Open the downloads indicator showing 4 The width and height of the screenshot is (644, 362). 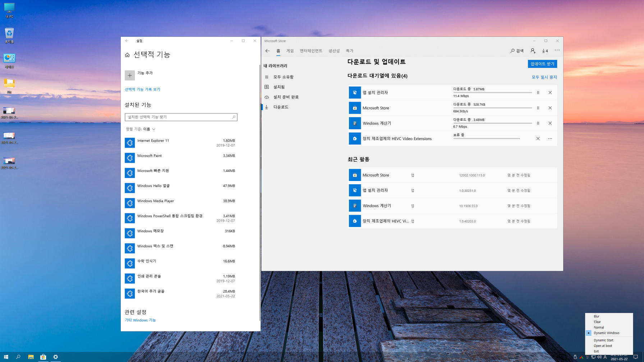point(545,51)
